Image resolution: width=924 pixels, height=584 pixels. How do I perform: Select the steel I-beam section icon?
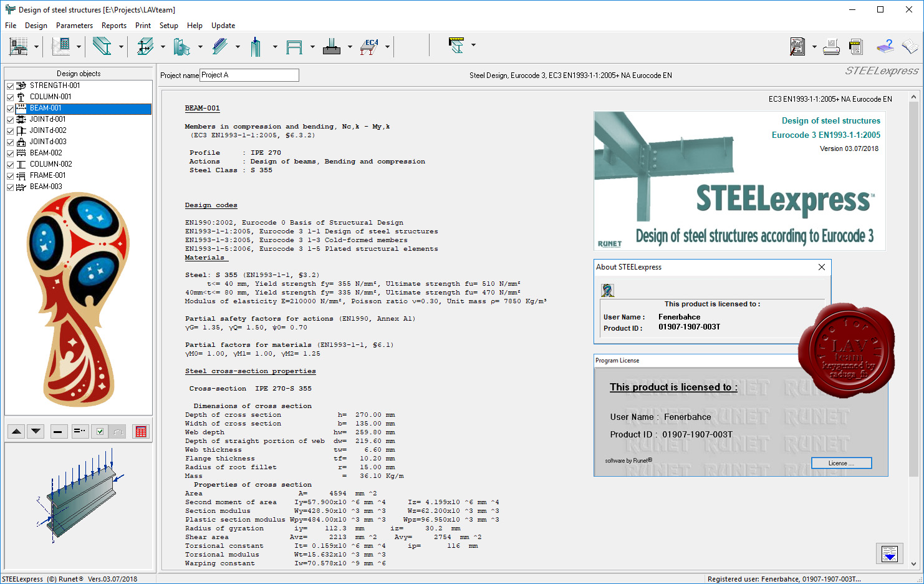[x=102, y=46]
